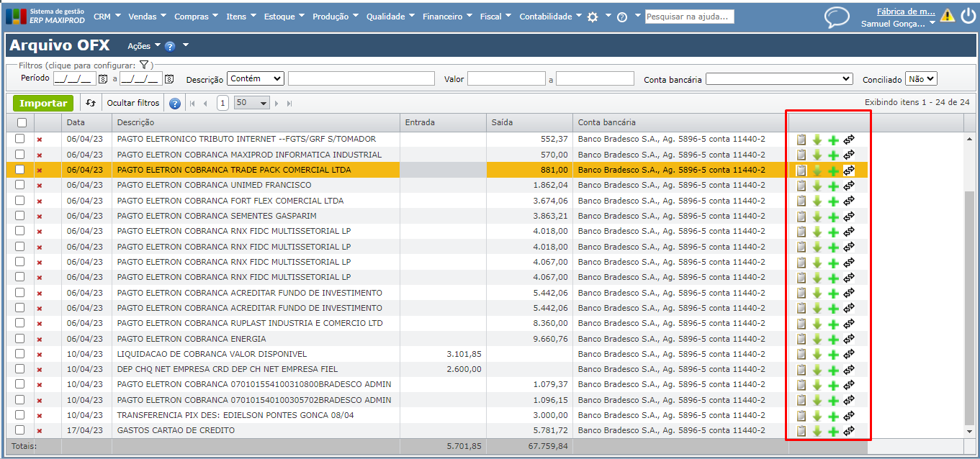The width and height of the screenshot is (980, 459).
Task: Click the green Importar button
Action: click(x=43, y=103)
